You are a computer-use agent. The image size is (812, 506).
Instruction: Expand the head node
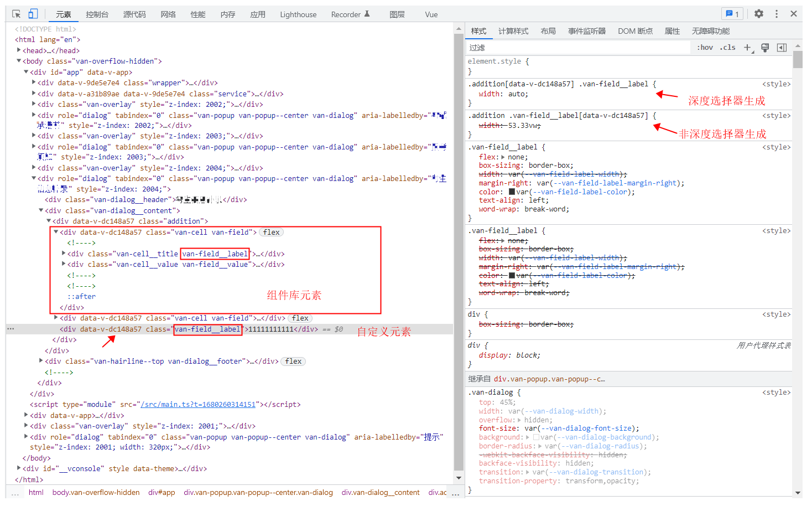tap(19, 50)
